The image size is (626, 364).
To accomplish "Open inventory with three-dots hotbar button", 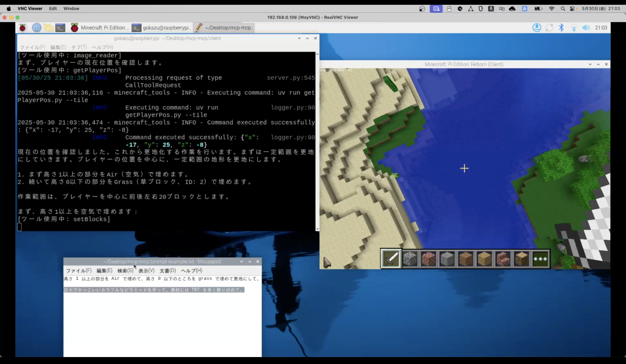I will 540,259.
